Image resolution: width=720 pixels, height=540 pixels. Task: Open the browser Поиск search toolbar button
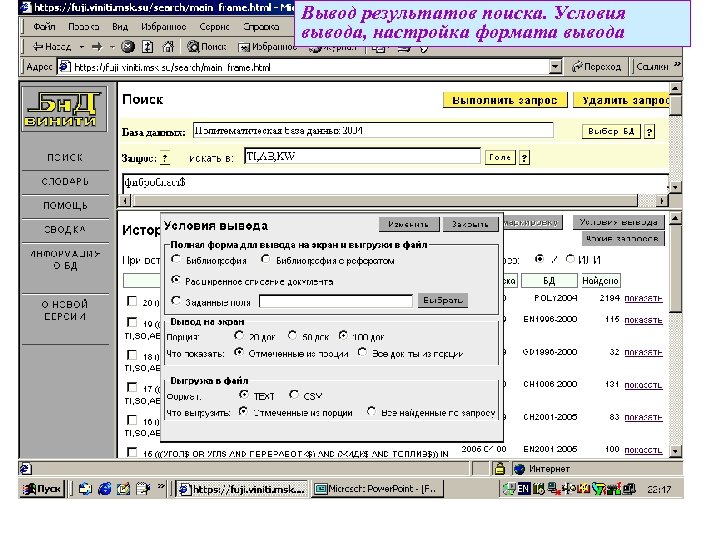[x=207, y=46]
